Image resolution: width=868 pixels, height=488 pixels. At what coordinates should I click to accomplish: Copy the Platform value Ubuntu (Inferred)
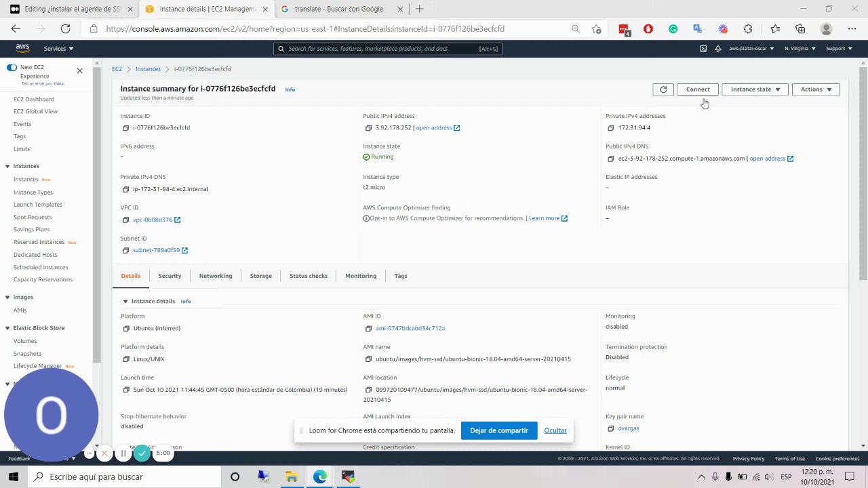126,329
